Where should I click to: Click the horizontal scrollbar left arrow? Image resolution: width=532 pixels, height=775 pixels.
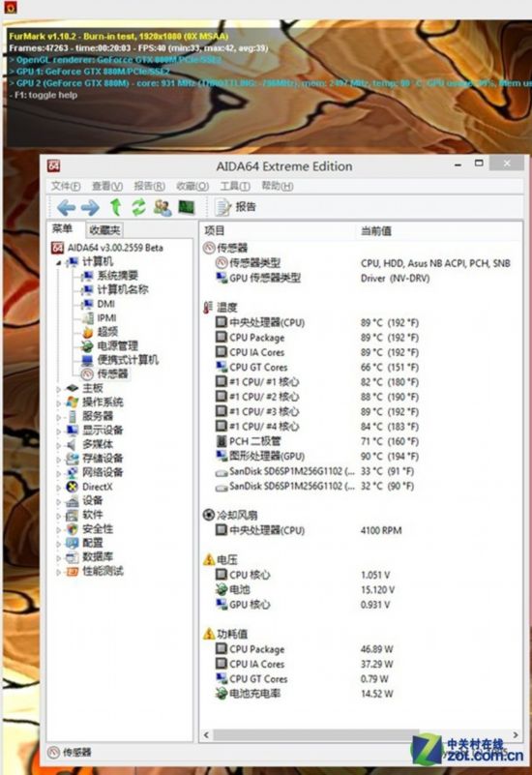click(206, 735)
